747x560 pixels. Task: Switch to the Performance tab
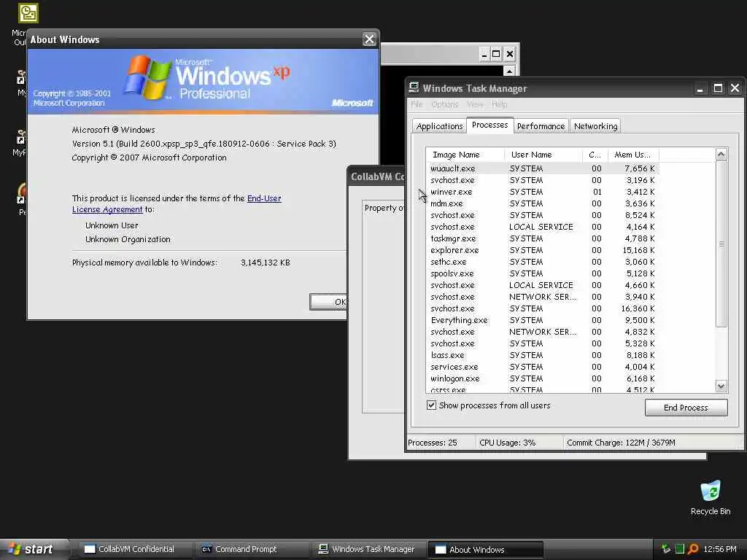[x=541, y=126]
